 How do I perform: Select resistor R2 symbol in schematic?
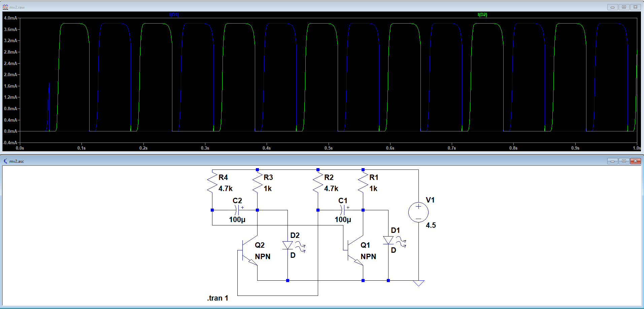point(318,182)
